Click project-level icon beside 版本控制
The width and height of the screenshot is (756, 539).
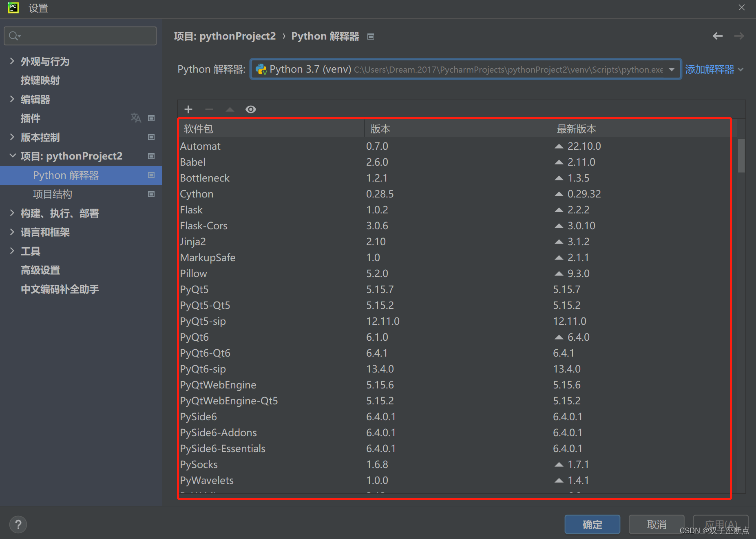151,137
